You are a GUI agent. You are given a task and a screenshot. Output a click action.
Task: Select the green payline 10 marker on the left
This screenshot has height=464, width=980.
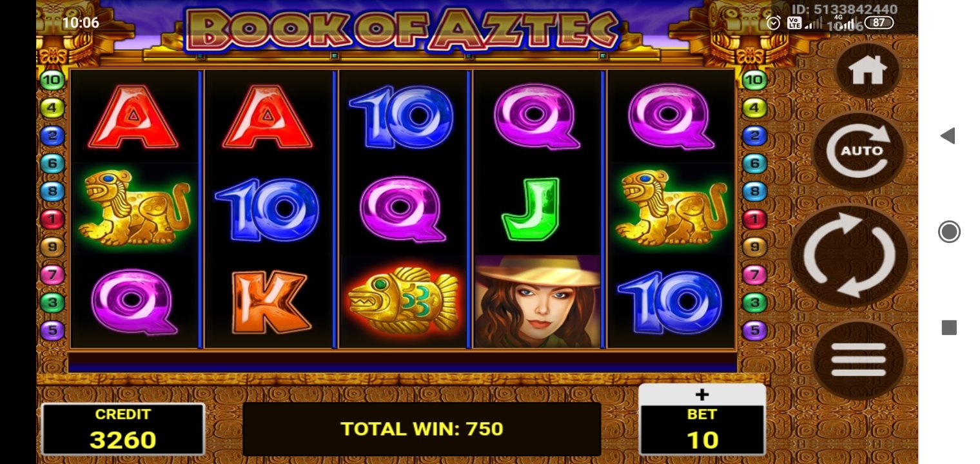(x=53, y=81)
